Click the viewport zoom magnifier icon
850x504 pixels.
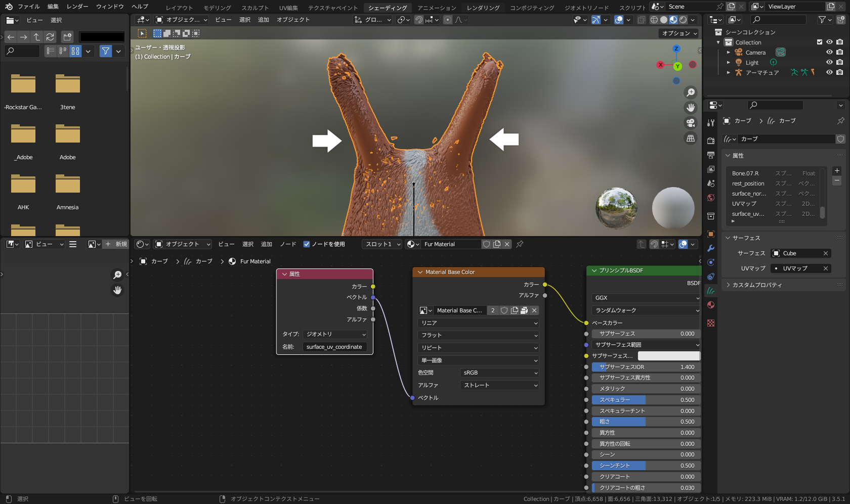point(691,93)
